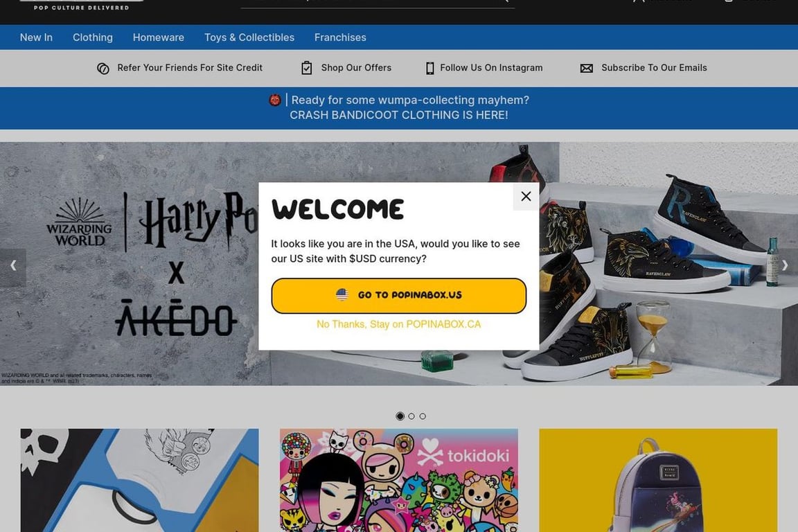Click the Crash Bandicoot mask icon
The width and height of the screenshot is (798, 532).
click(x=275, y=100)
